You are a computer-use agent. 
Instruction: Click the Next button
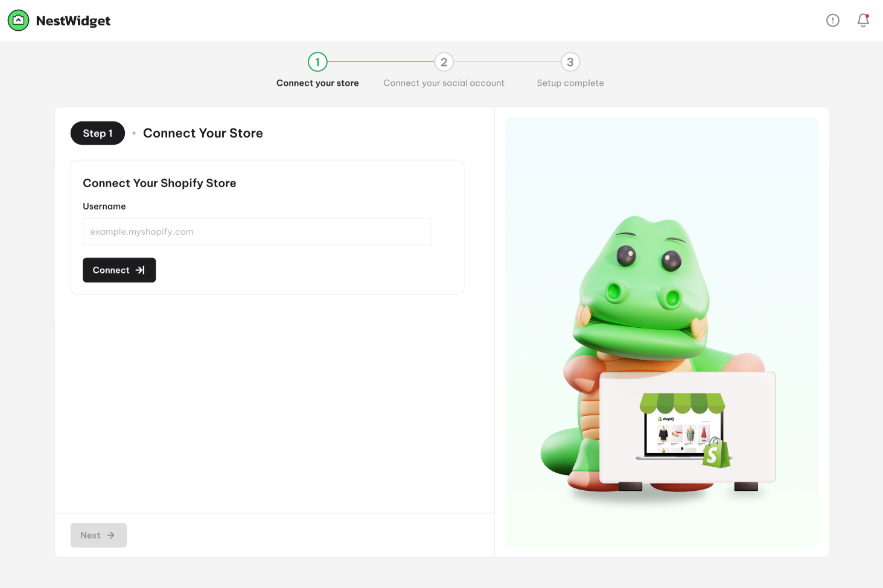98,535
